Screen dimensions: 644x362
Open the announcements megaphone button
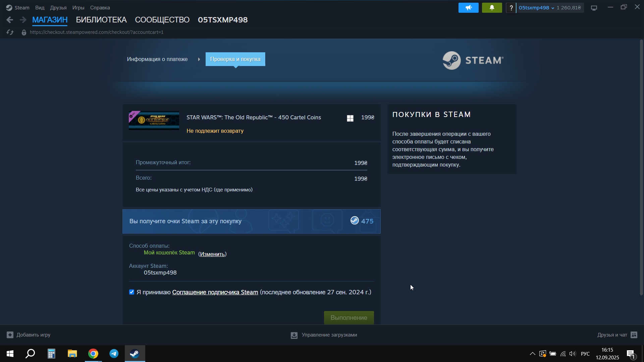tap(468, 8)
